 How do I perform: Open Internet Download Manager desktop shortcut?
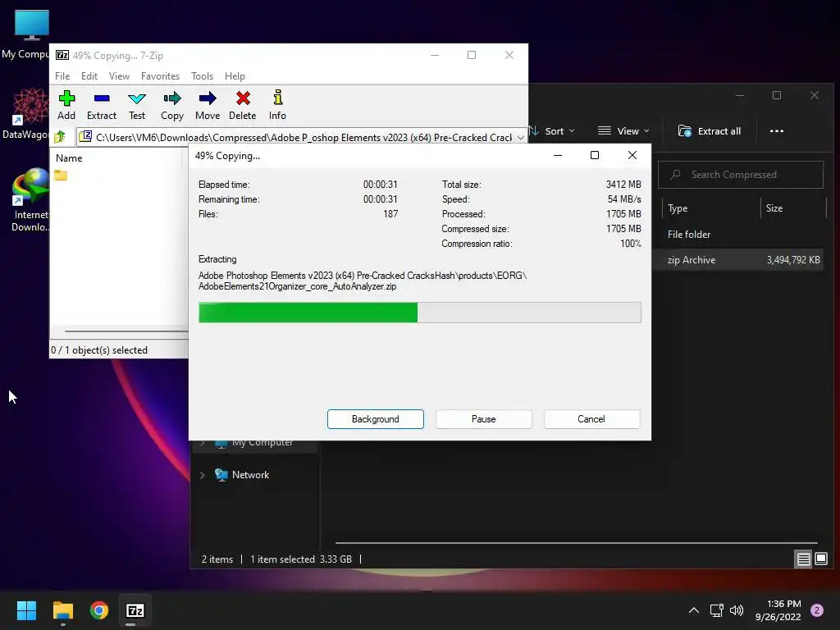click(30, 200)
